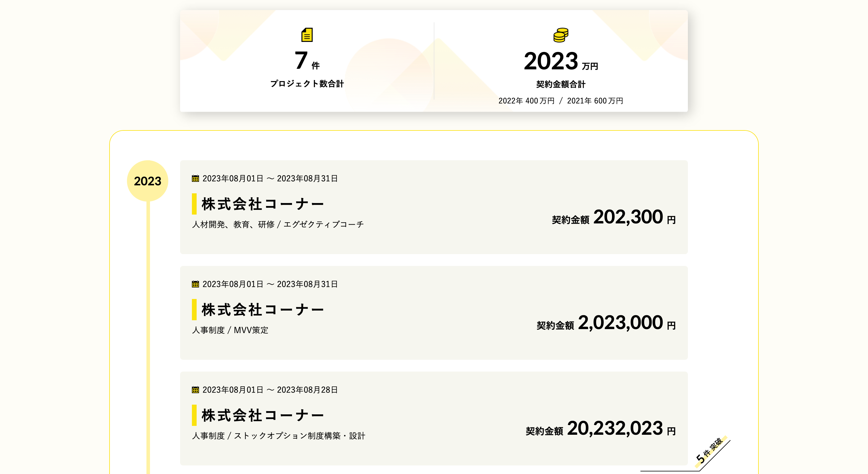Screen dimensions: 868x474
Task: Click the 5件突破 milestone badge
Action: pos(710,450)
